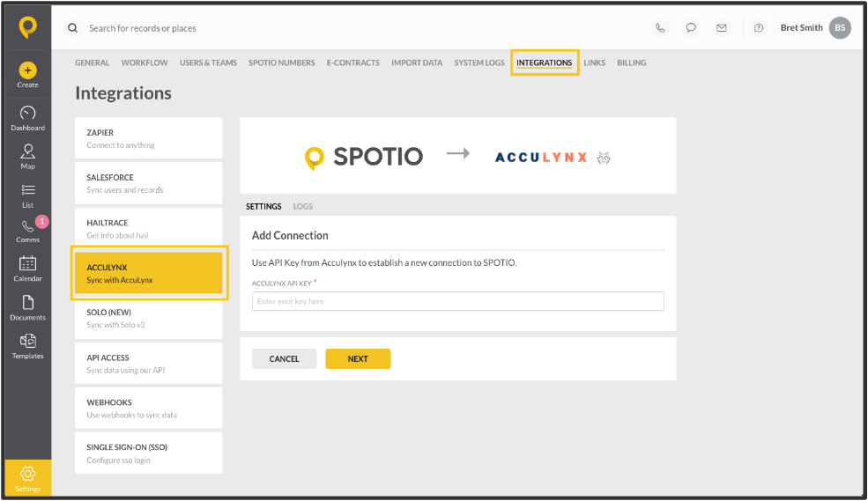Open the IMPORT DATA tab

(x=417, y=63)
